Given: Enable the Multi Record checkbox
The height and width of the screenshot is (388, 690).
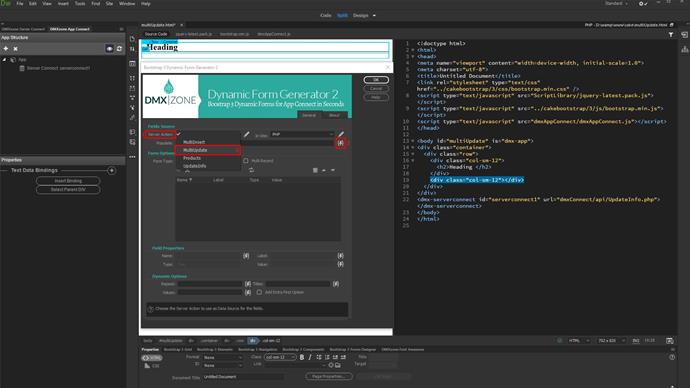Looking at the screenshot, I should click(246, 161).
